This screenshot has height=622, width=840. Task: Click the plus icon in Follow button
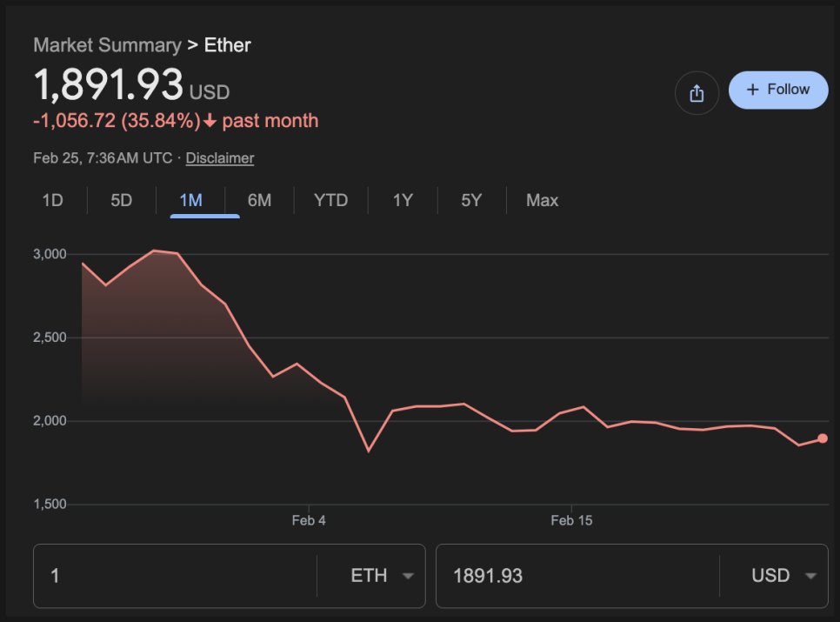pos(753,90)
